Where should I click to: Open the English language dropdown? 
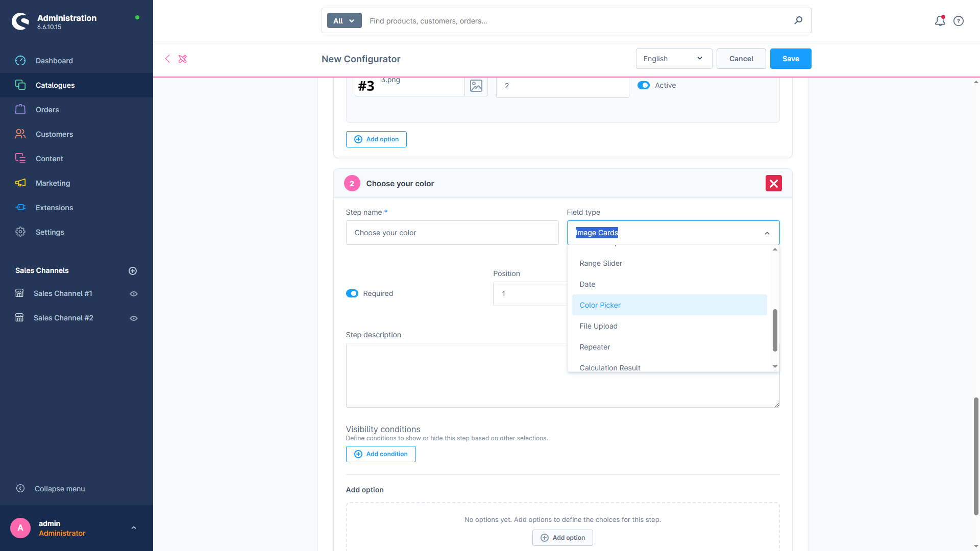click(x=674, y=59)
